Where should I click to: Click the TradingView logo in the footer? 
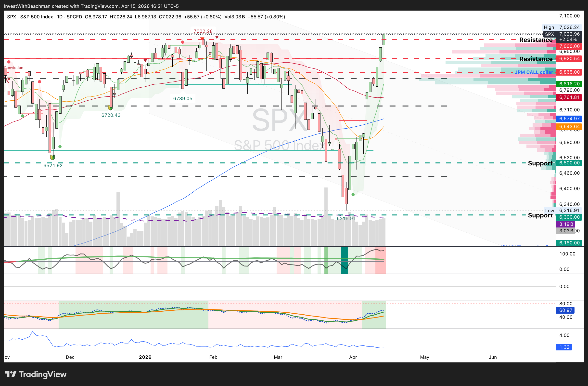(x=36, y=374)
